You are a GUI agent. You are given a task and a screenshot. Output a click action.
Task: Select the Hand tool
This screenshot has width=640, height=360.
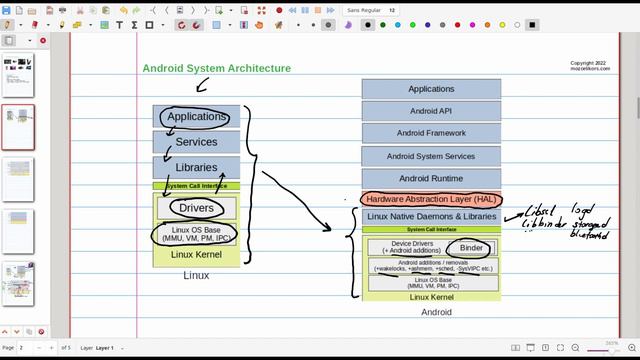coord(259,25)
